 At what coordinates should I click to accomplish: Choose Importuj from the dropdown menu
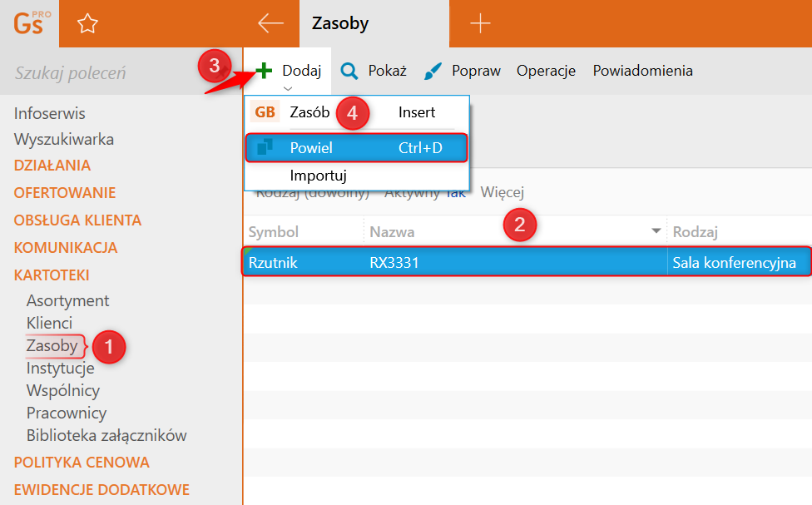(x=318, y=176)
